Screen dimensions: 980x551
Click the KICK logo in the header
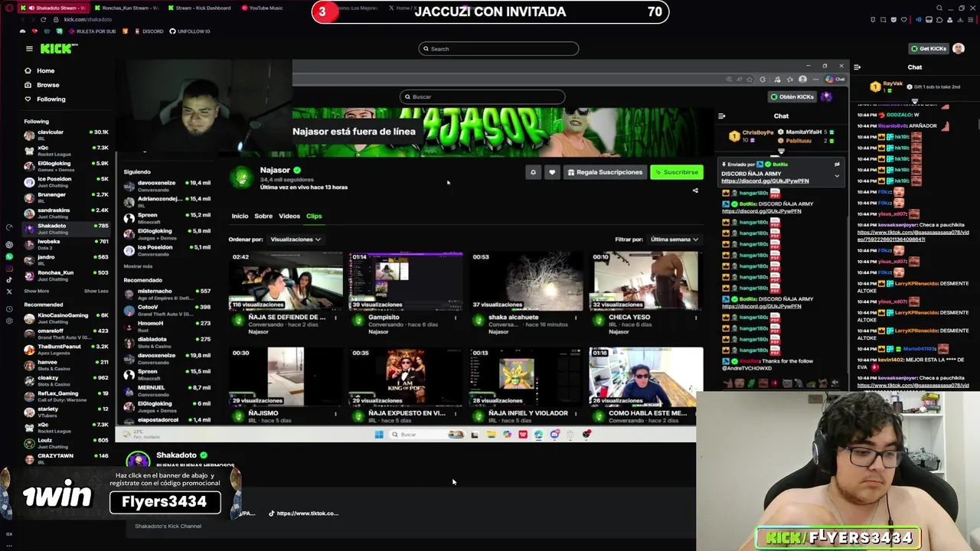(59, 48)
